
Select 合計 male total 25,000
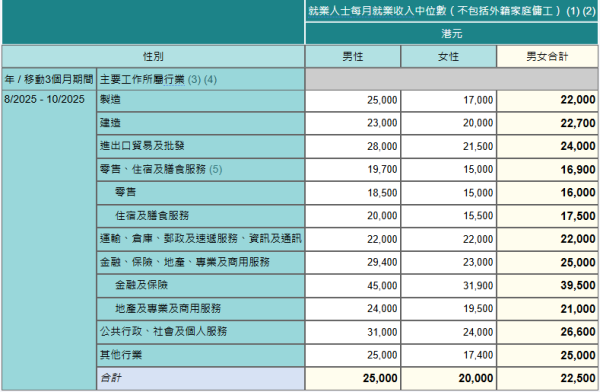(x=353, y=378)
